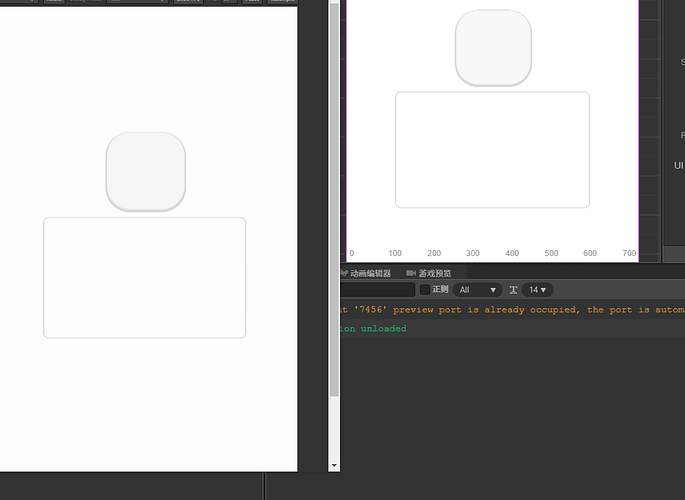This screenshot has height=500, width=685.
Task: Select the outlined rectangle node in the scene editor
Action: tap(492, 150)
